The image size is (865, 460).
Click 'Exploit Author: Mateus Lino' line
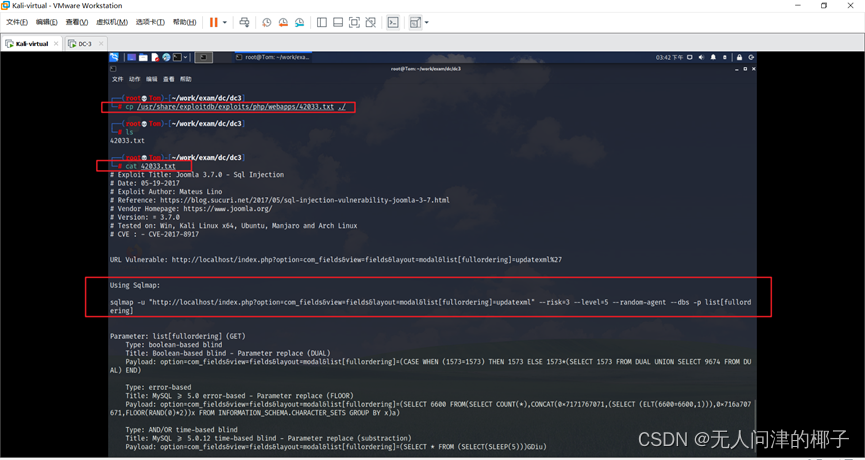click(166, 192)
